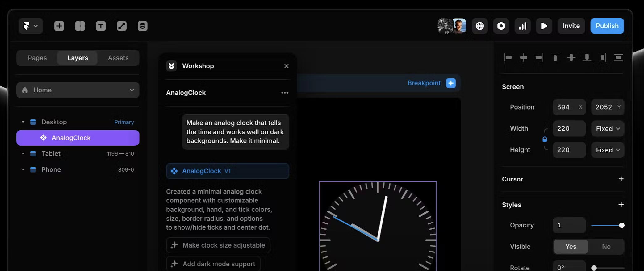Image resolution: width=644 pixels, height=271 pixels.
Task: Click the Primary label on Desktop
Action: 124,122
